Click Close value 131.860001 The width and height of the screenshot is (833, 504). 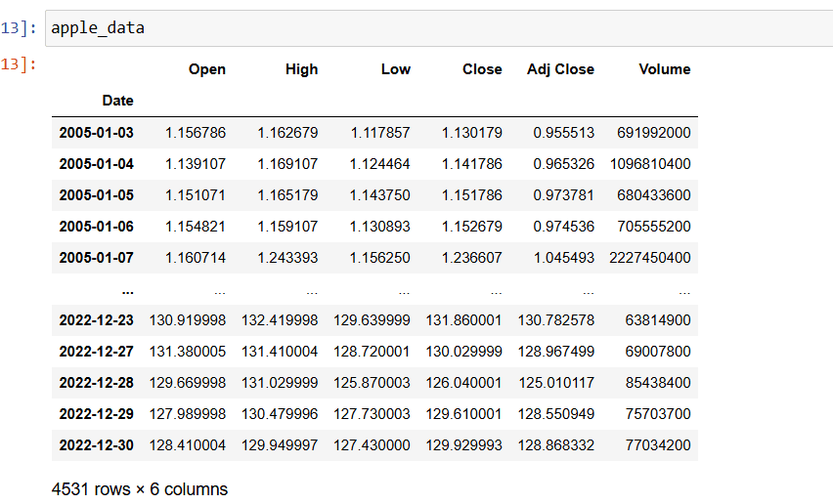click(x=463, y=320)
